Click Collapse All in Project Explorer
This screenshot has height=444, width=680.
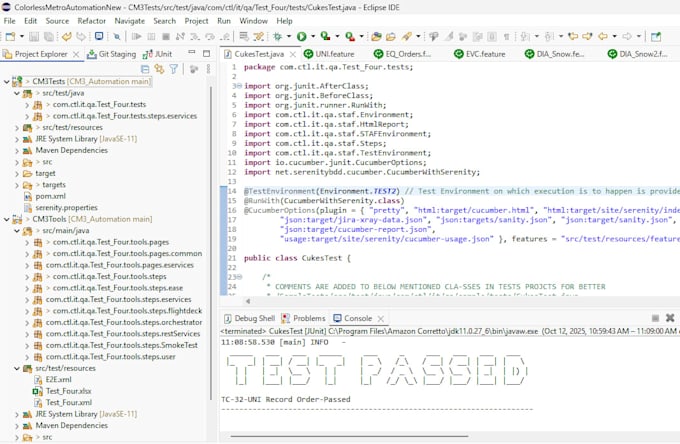(x=145, y=69)
